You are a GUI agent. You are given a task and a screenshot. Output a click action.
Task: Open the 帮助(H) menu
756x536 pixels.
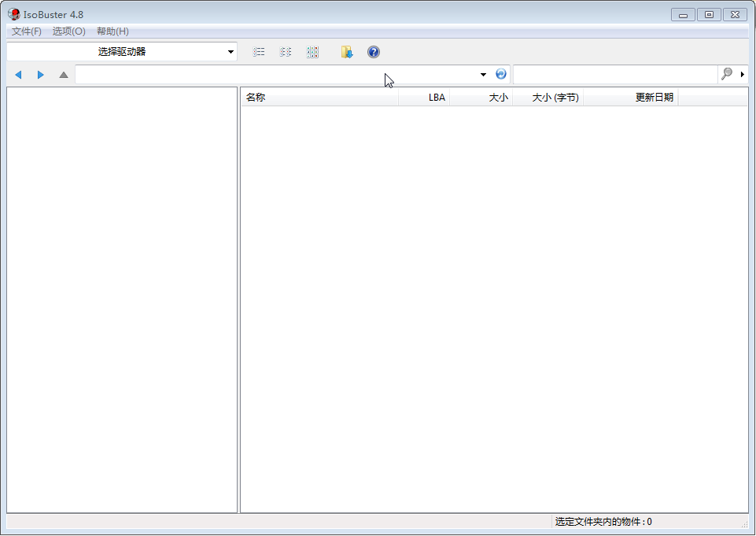[x=112, y=31]
